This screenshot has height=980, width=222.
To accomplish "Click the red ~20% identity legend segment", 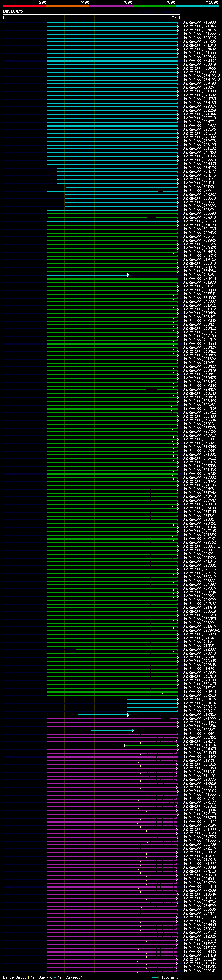I will point(25,7).
